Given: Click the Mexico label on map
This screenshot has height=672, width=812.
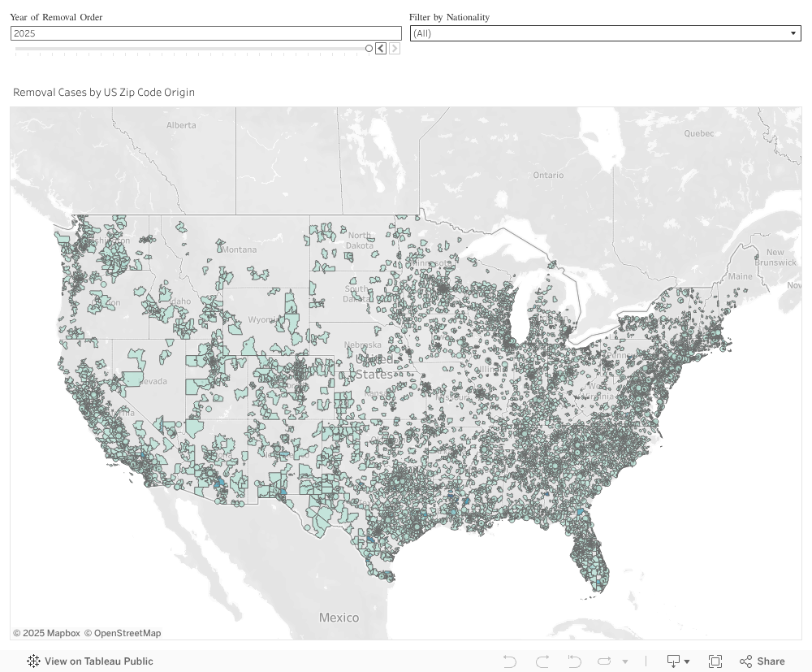Looking at the screenshot, I should pos(339,618).
